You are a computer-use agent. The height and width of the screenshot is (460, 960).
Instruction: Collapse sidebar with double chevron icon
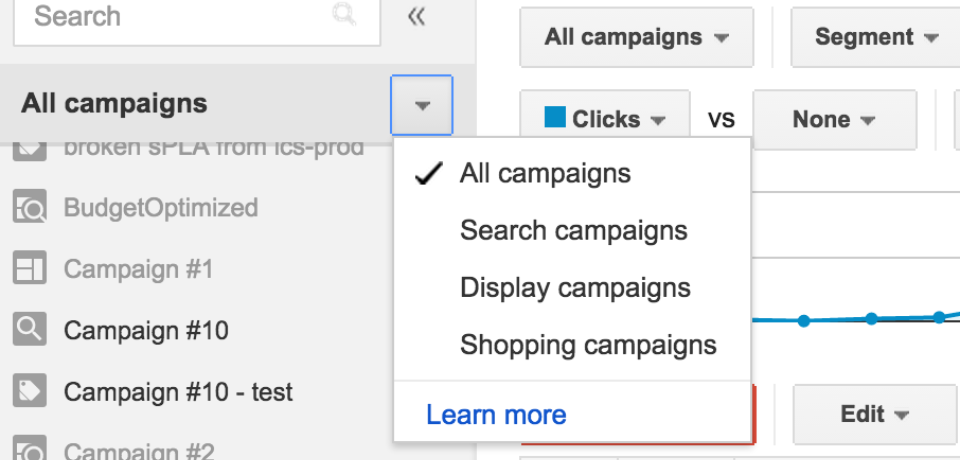click(x=416, y=17)
